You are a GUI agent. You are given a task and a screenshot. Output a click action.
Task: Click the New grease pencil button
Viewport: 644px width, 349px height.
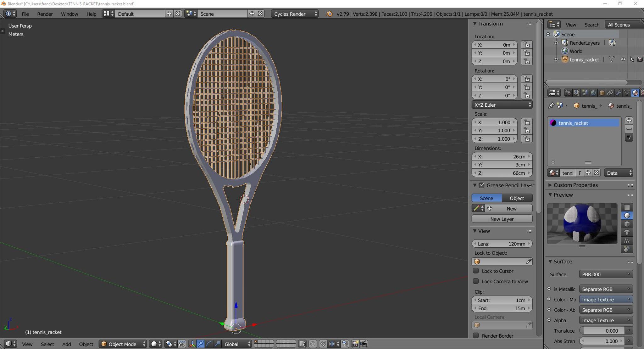coord(511,208)
